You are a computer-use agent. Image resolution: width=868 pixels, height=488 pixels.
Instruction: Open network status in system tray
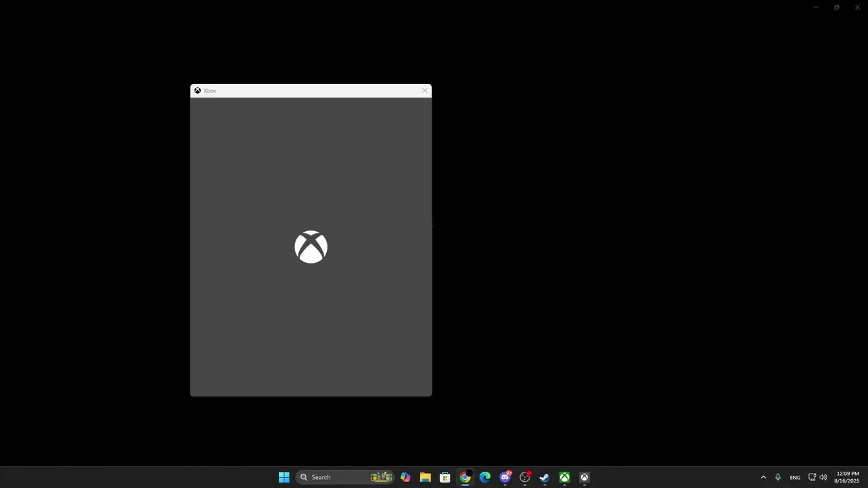pos(812,477)
